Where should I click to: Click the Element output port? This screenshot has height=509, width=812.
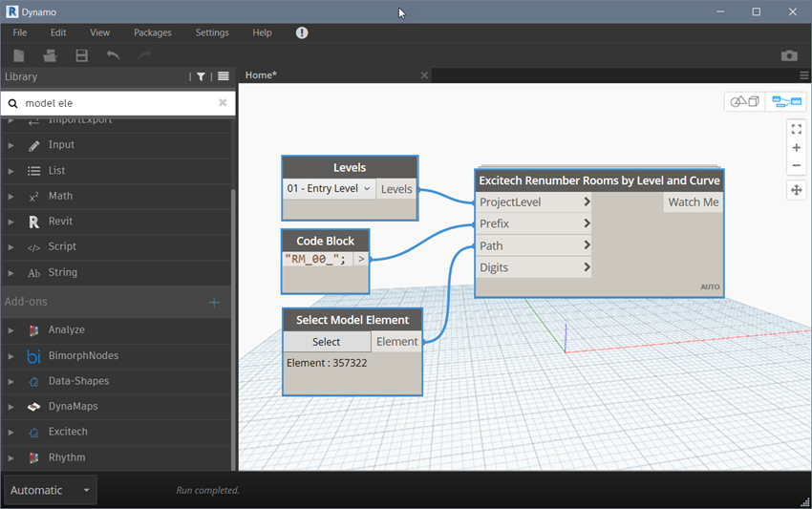(x=396, y=342)
